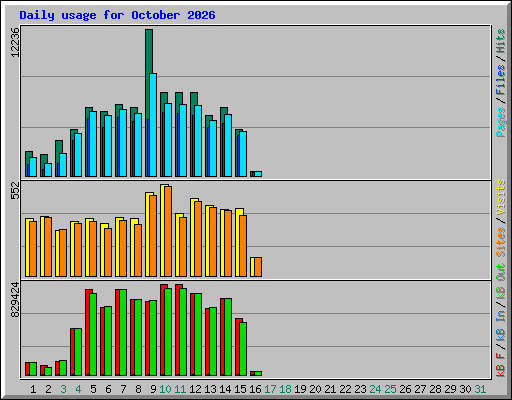Image resolution: width=512 pixels, height=400 pixels.
Task: Click day 30 on the x-axis
Action: click(x=465, y=389)
